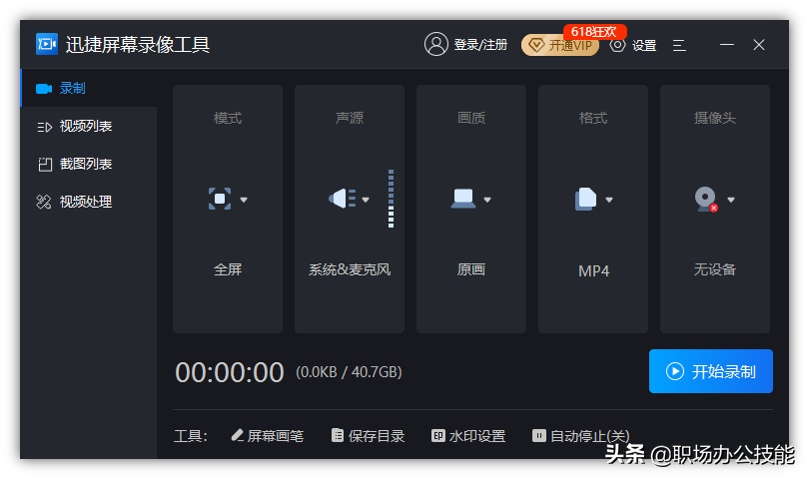Open settings via the gear icon

[617, 45]
